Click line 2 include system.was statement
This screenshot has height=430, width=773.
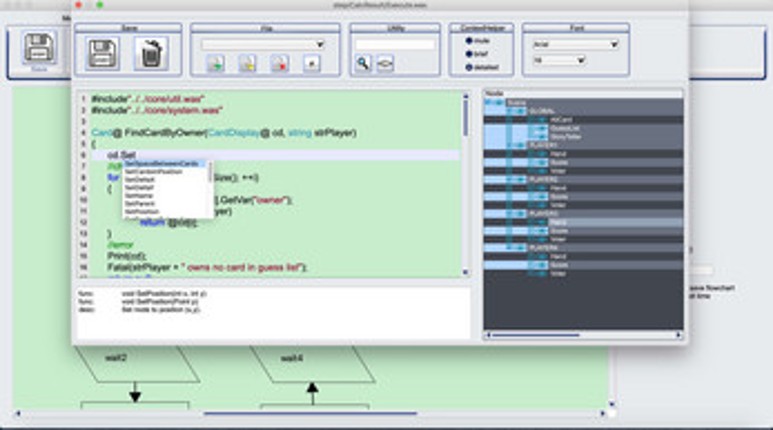157,110
